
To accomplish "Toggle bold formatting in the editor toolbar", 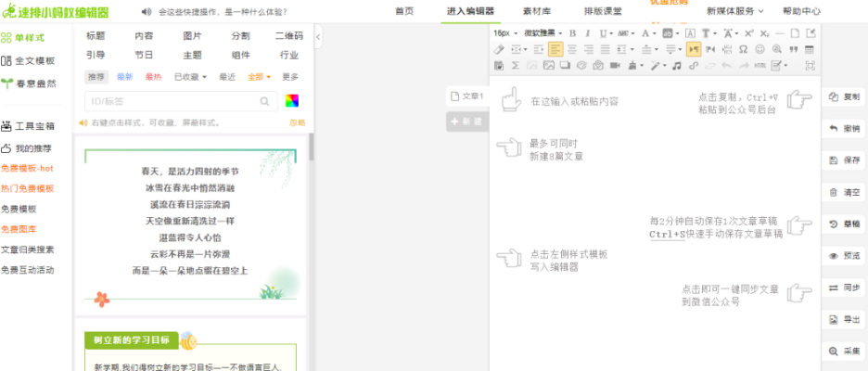I will pos(573,33).
